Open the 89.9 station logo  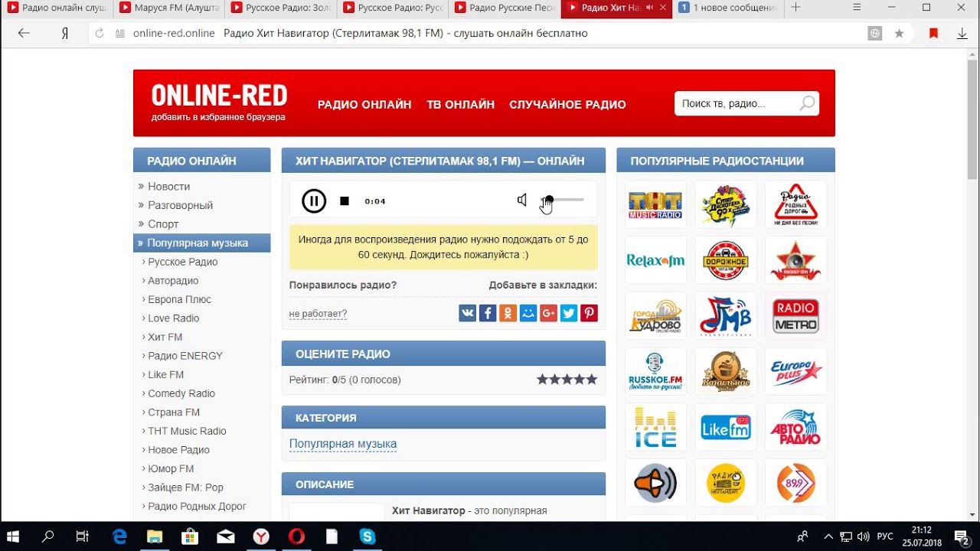pyautogui.click(x=796, y=482)
